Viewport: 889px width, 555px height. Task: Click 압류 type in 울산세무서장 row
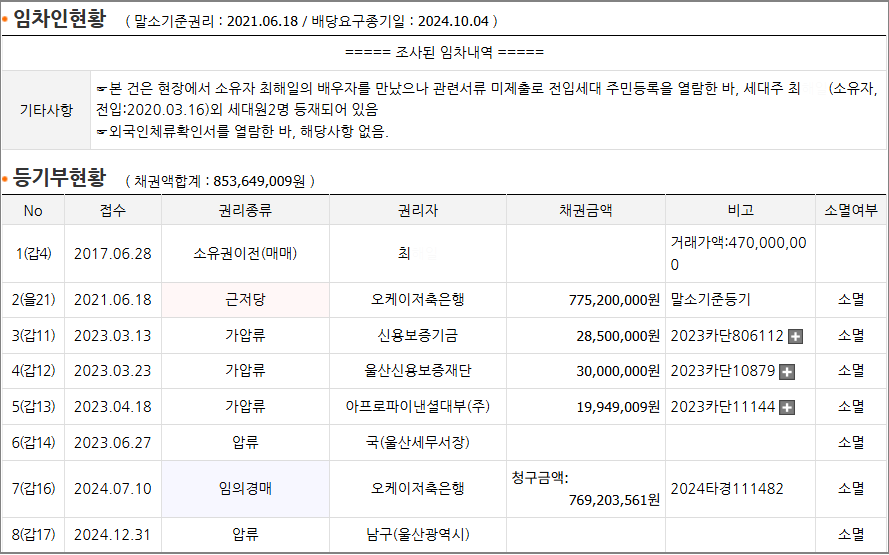coord(245,442)
